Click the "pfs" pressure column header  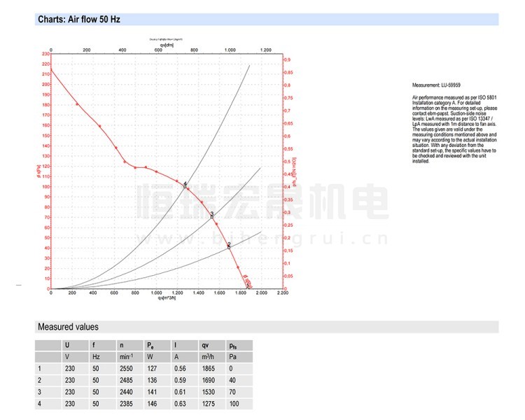coord(233,345)
